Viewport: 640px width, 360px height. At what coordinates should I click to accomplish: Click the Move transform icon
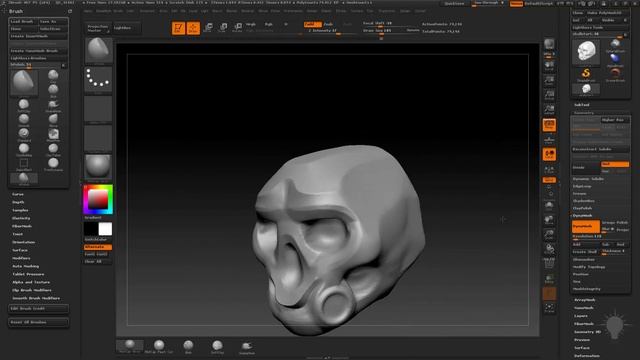point(208,28)
